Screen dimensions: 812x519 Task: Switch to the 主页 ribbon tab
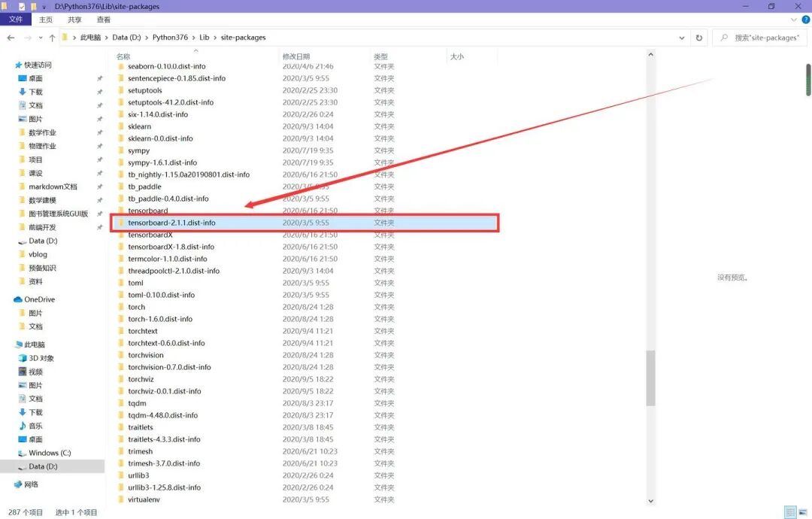[46, 20]
